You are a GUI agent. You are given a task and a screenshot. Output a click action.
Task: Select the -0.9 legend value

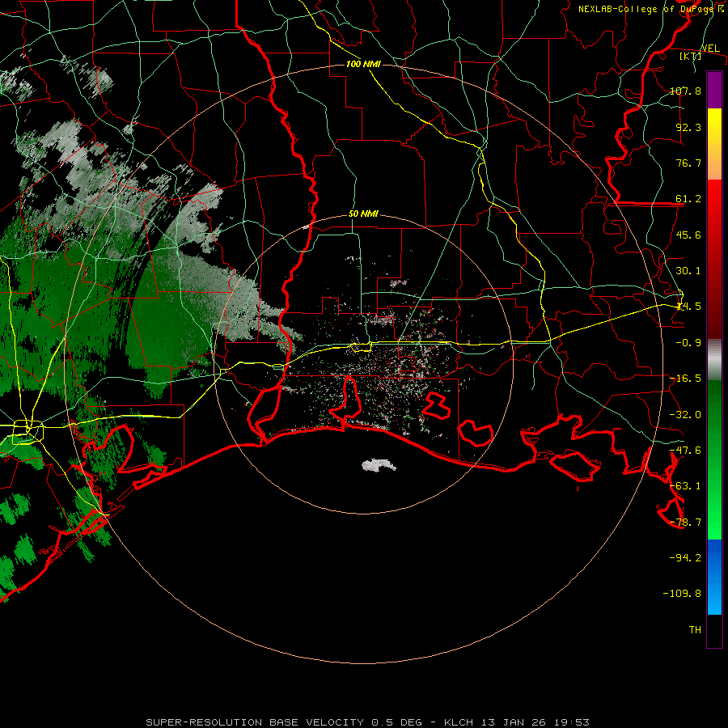coord(688,343)
